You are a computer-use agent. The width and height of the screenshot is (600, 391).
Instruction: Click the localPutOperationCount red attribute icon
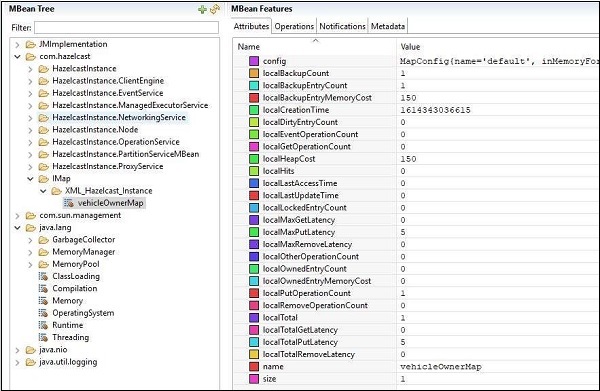pyautogui.click(x=254, y=293)
